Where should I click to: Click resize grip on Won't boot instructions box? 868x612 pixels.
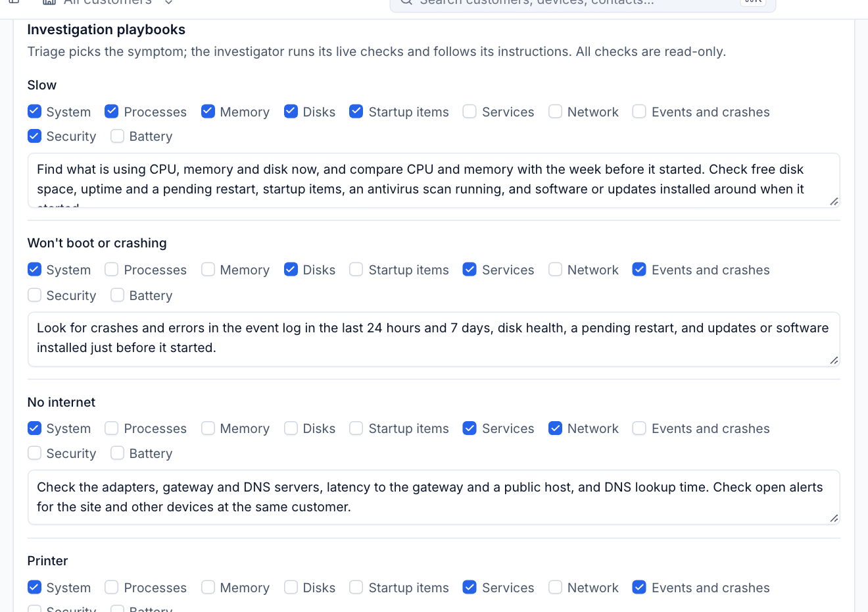tap(834, 360)
